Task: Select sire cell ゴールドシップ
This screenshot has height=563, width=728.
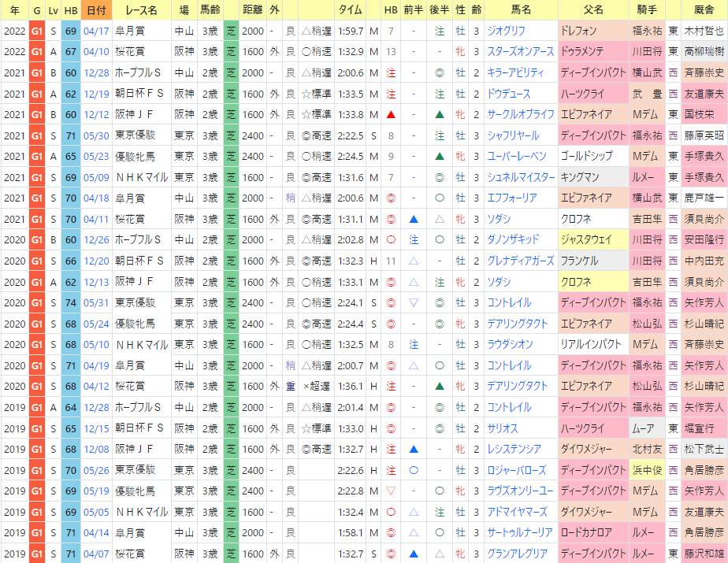Action: [x=593, y=157]
